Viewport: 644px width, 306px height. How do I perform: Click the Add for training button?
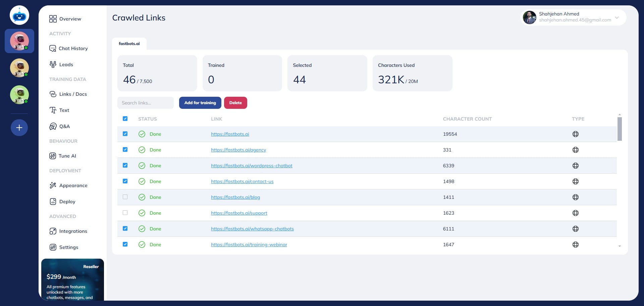point(200,103)
